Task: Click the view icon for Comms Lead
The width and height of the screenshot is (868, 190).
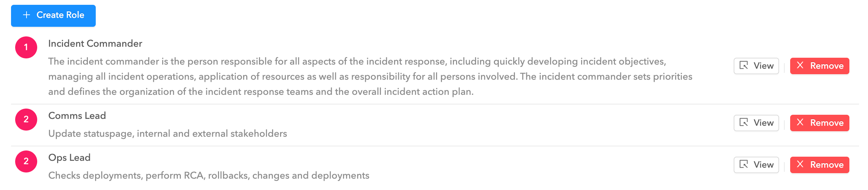Action: (744, 123)
